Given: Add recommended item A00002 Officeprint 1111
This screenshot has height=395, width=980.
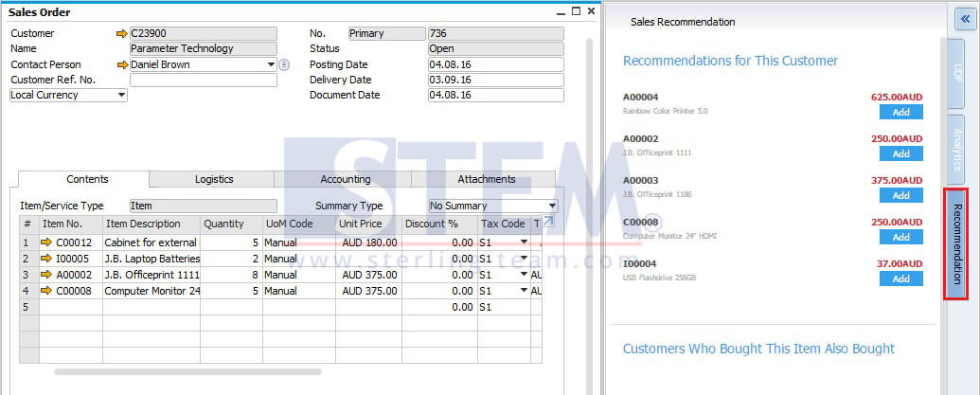Looking at the screenshot, I should pyautogui.click(x=900, y=153).
